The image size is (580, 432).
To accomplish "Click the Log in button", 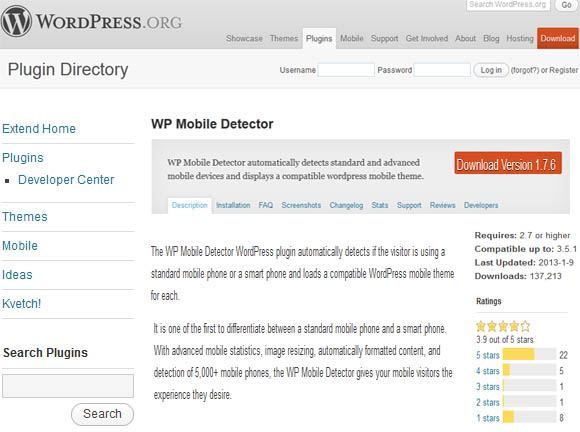I will click(491, 70).
